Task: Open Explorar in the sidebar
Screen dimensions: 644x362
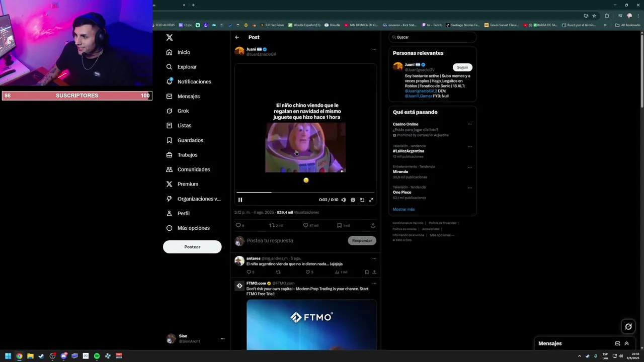Action: click(182, 67)
